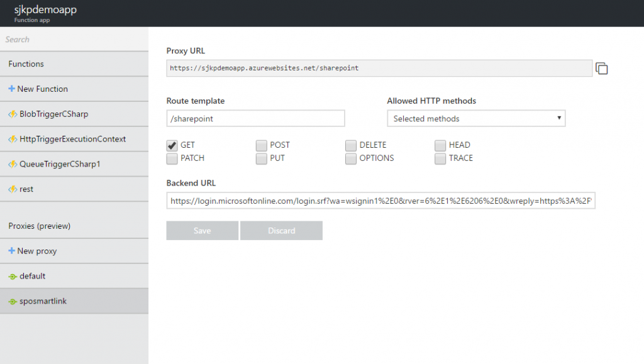Viewport: 644px width, 364px height.
Task: Open the Allowed HTTP methods dropdown
Action: point(476,119)
